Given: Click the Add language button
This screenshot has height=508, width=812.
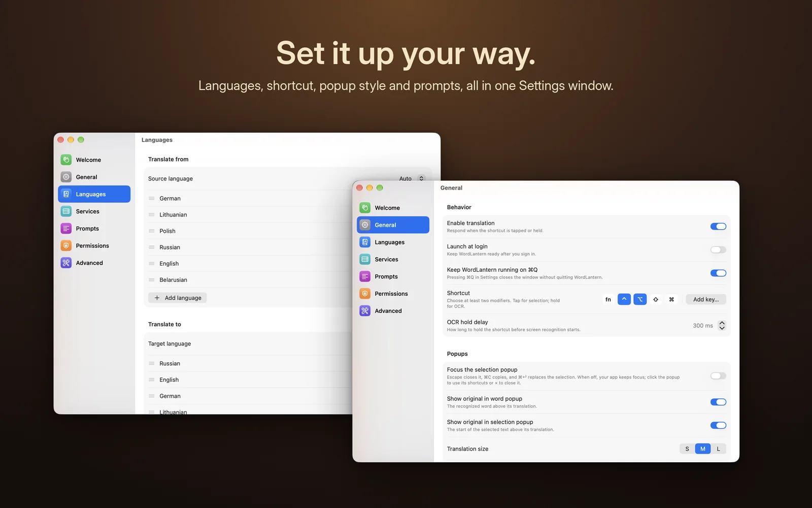Looking at the screenshot, I should 178,298.
